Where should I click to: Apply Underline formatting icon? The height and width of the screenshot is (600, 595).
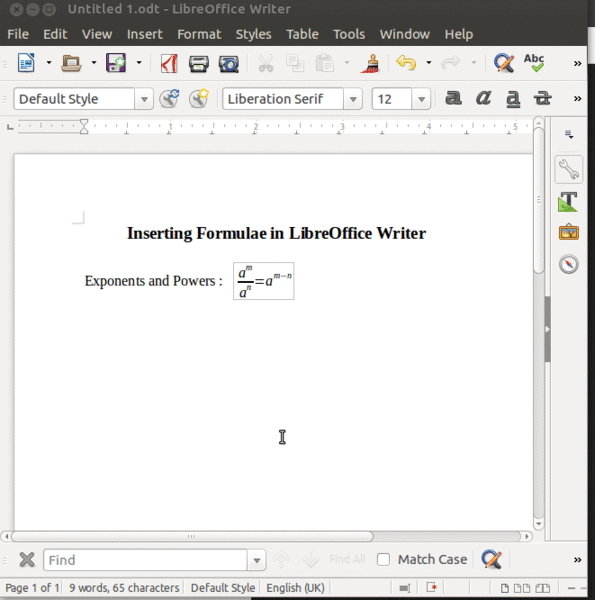tap(513, 99)
